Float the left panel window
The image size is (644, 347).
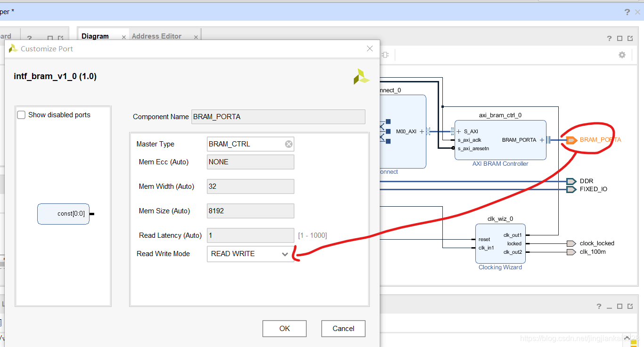pyautogui.click(x=60, y=39)
